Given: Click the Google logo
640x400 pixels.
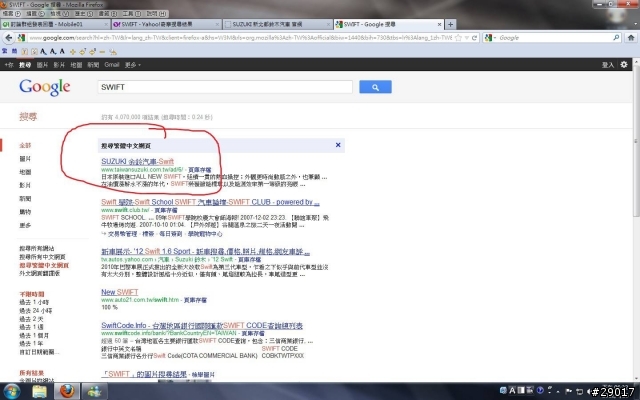Looking at the screenshot, I should 44,87.
